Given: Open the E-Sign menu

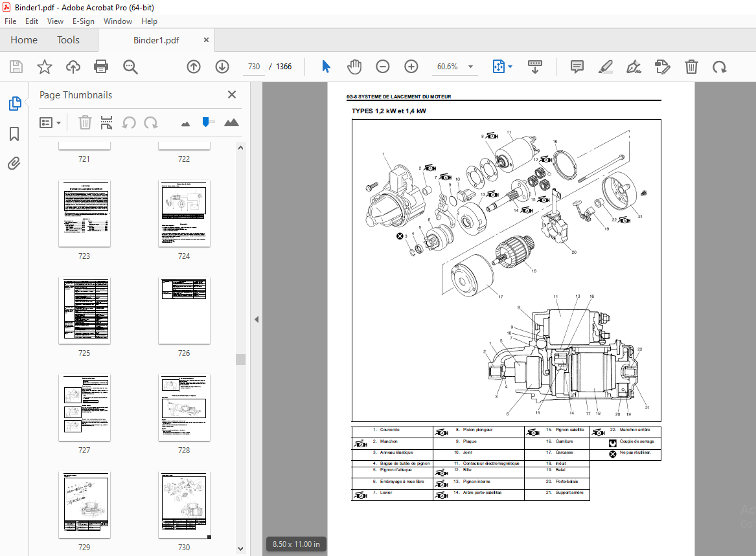Looking at the screenshot, I should click(x=84, y=21).
